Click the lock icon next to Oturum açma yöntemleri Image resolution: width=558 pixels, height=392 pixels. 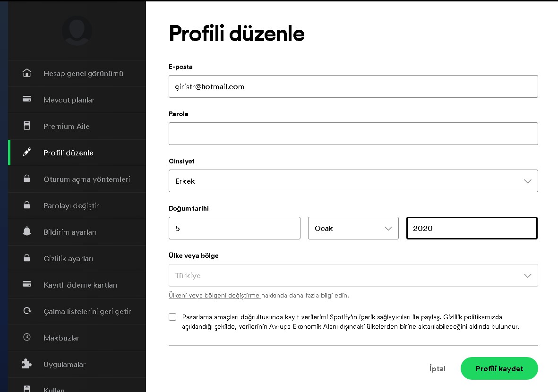click(27, 179)
